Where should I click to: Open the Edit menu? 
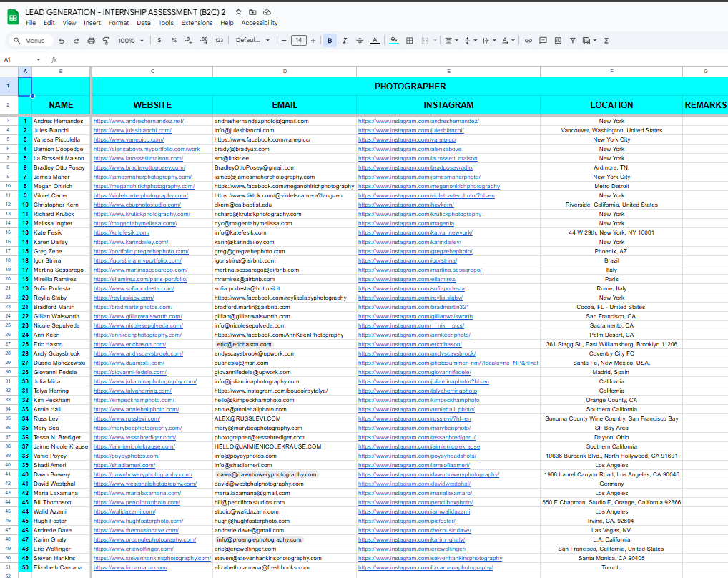coord(49,23)
